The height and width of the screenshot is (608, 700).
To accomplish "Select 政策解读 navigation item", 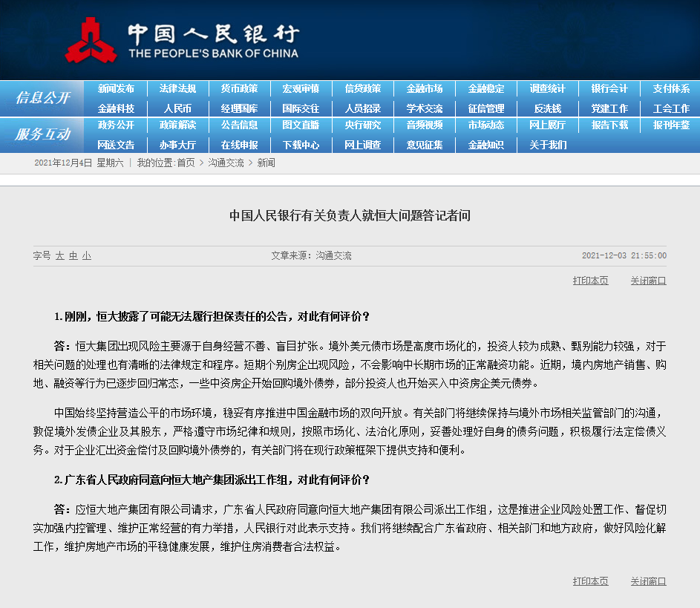I will 177,125.
